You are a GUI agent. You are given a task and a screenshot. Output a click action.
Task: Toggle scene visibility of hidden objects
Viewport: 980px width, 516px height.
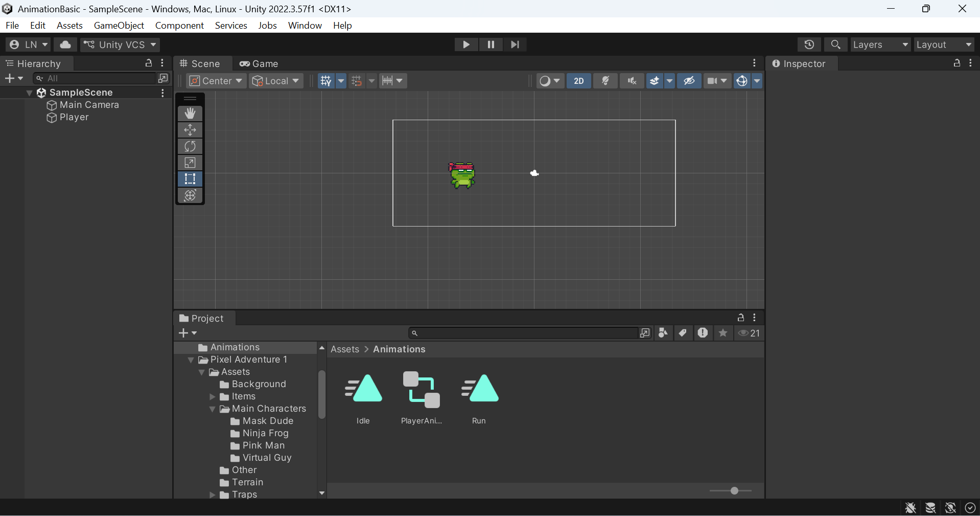689,81
